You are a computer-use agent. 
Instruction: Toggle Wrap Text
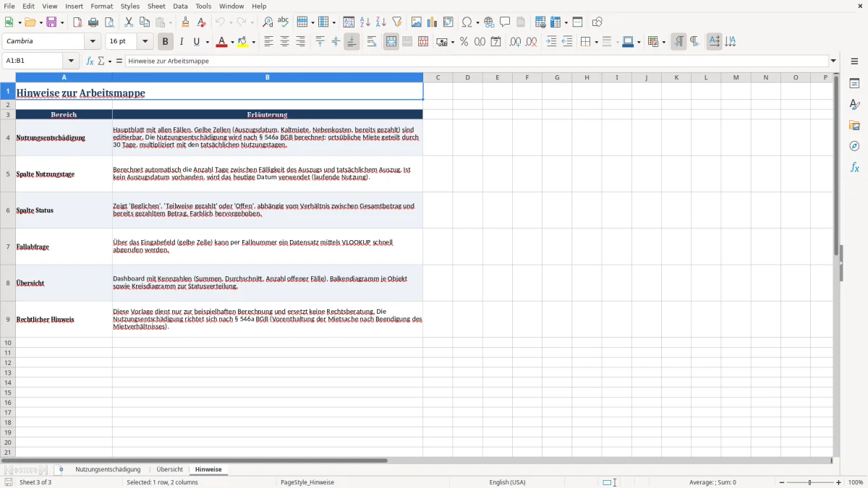point(372,42)
